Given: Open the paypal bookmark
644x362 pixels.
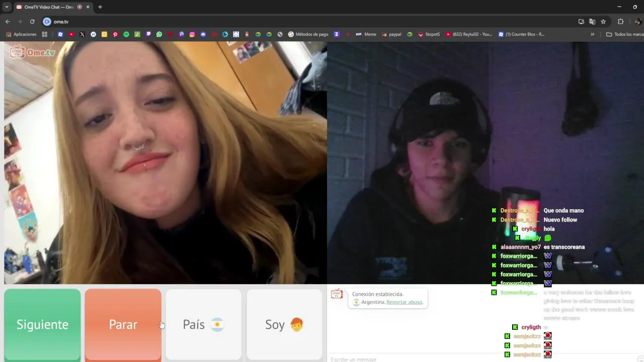Looking at the screenshot, I should 391,34.
